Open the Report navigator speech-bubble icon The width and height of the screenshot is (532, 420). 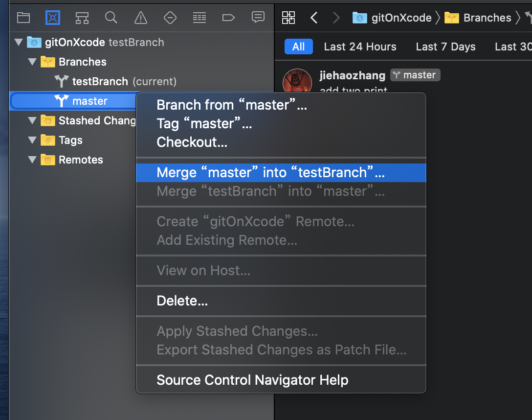(258, 17)
